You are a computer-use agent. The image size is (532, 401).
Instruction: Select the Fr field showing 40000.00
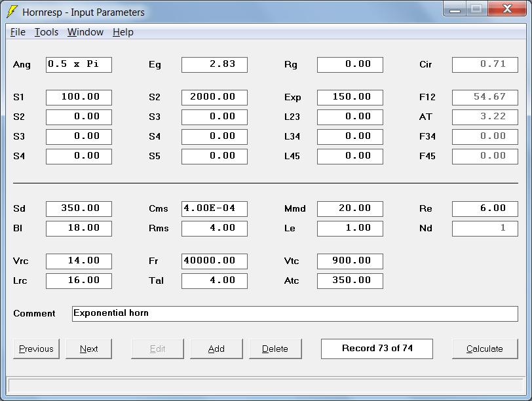[x=214, y=261]
